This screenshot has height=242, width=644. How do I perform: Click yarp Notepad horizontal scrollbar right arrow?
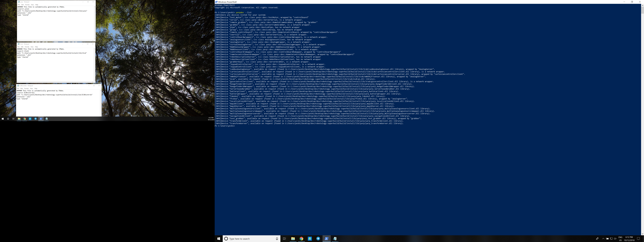(93, 41)
